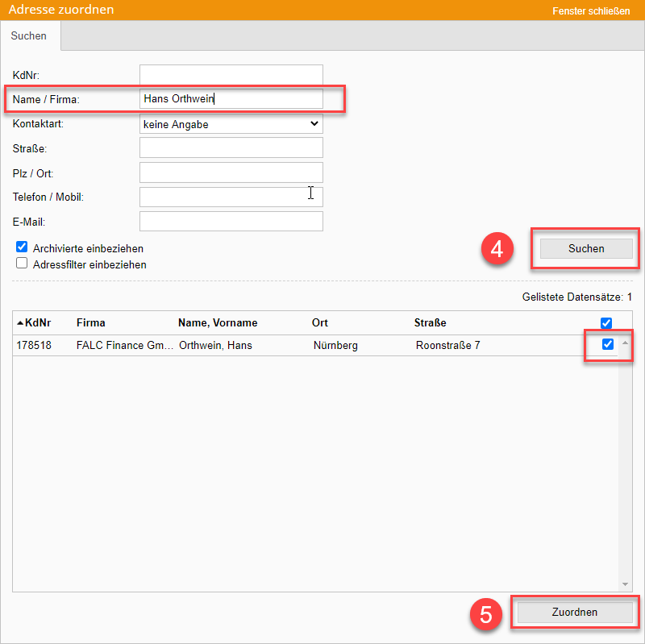
Task: Deselect the checkbox for record 178518
Action: (x=608, y=344)
